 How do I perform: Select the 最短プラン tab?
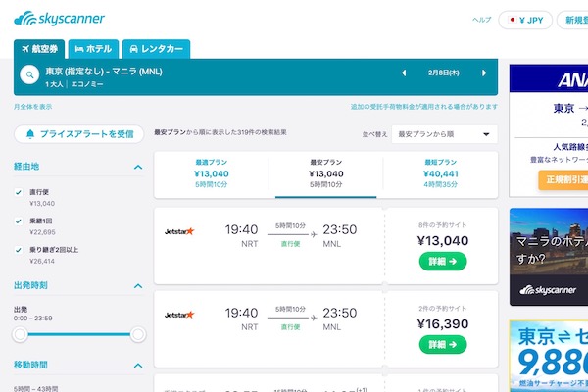point(441,173)
